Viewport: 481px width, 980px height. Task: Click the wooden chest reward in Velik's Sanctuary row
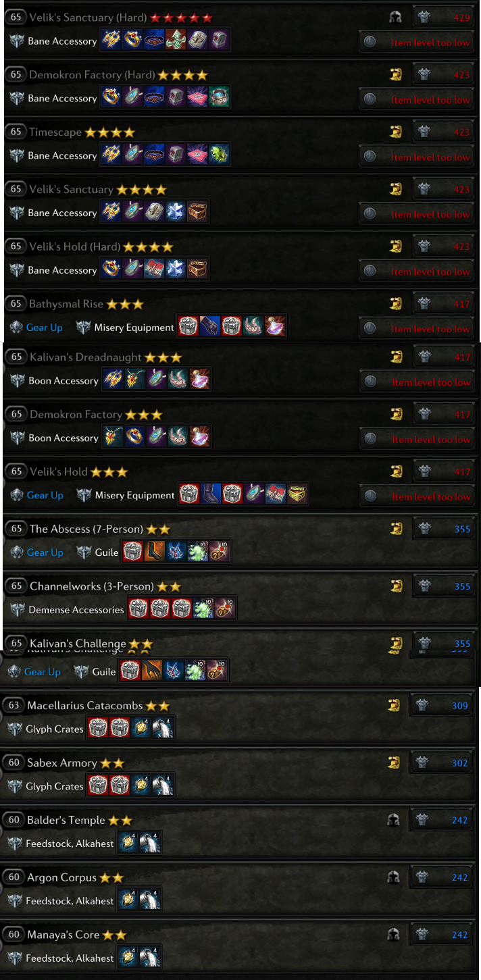(x=197, y=212)
